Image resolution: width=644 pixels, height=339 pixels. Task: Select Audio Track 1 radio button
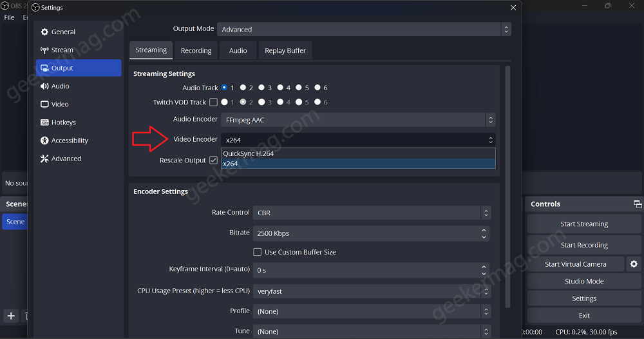224,88
